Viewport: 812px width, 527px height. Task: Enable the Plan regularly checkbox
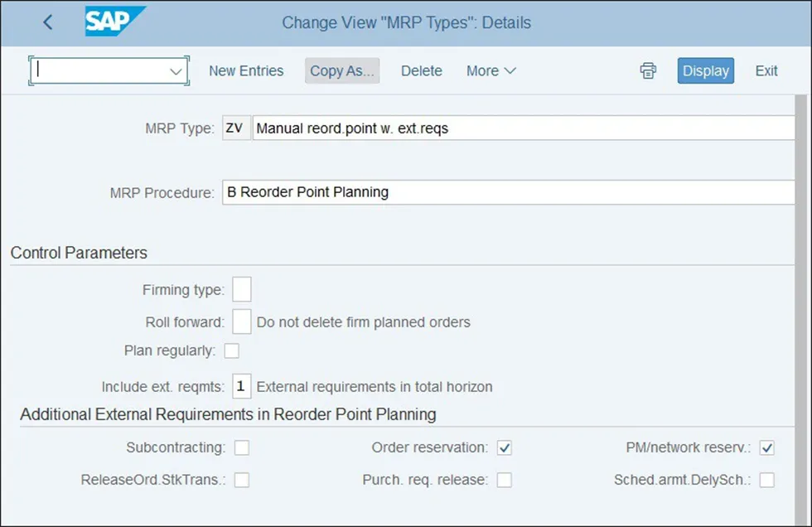pos(232,351)
